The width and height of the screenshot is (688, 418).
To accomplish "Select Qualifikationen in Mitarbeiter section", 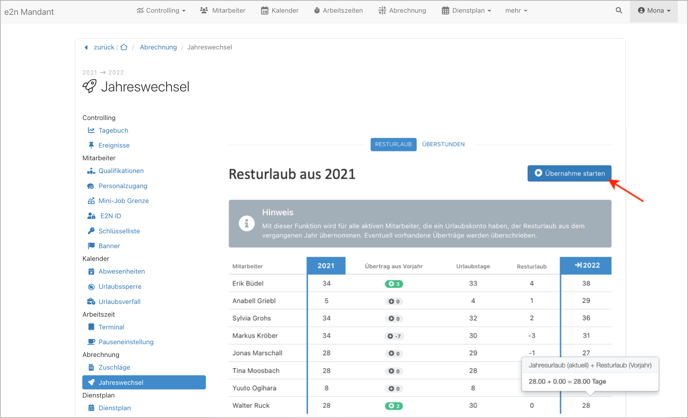I will [121, 171].
